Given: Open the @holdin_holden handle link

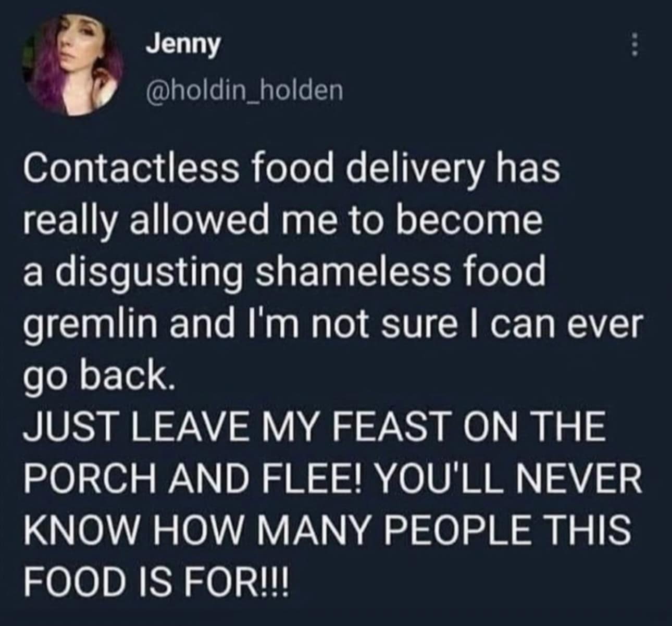Looking at the screenshot, I should tap(244, 91).
